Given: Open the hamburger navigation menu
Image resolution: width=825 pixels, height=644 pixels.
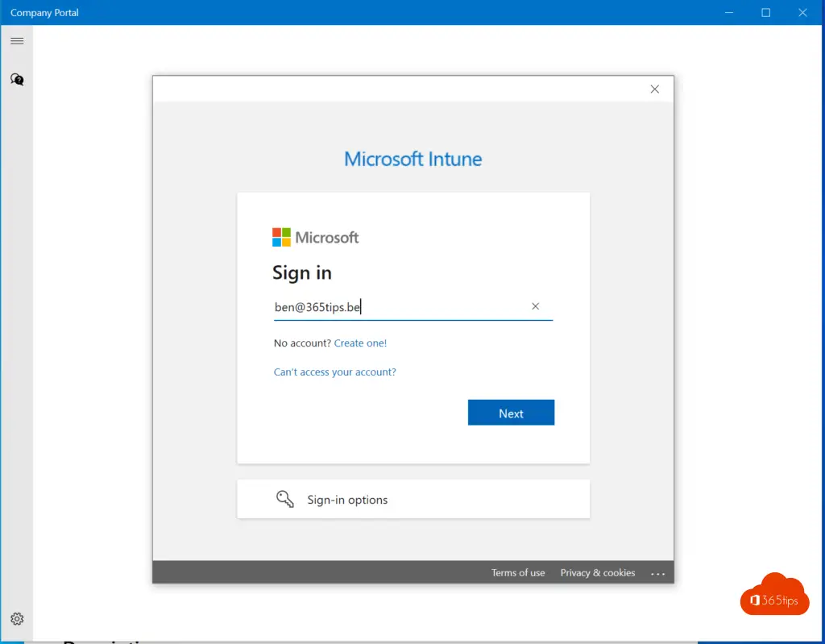Looking at the screenshot, I should point(17,41).
